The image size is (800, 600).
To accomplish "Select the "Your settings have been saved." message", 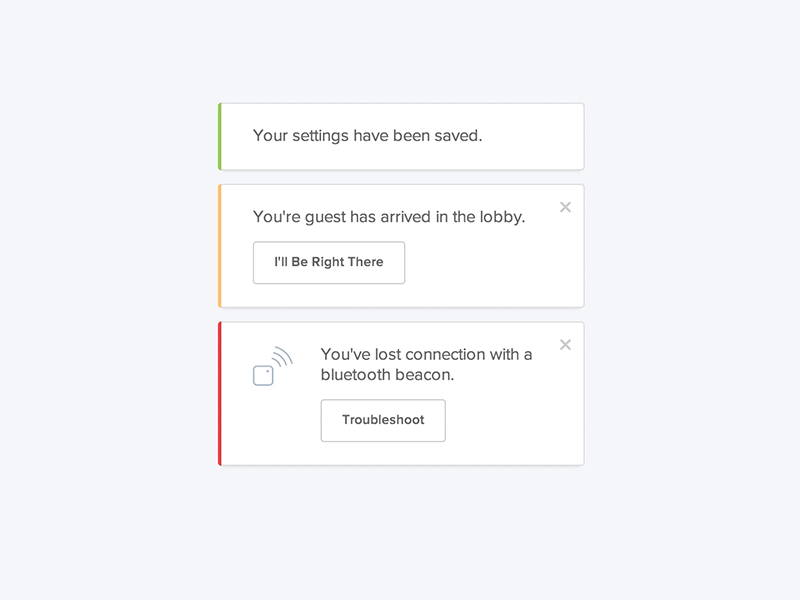I will pyautogui.click(x=367, y=136).
